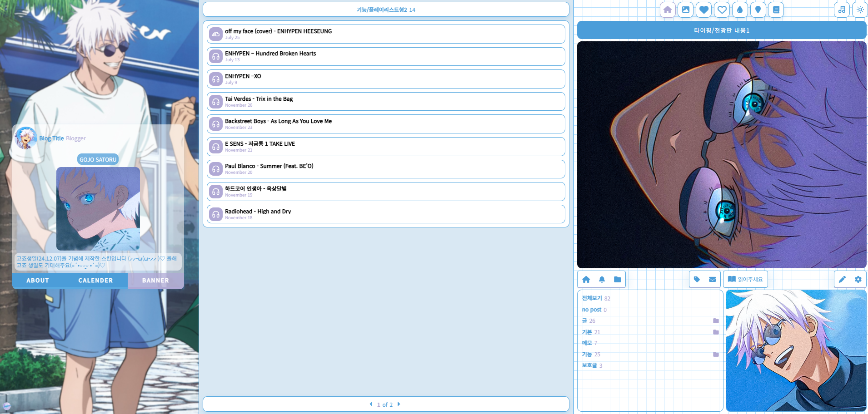This screenshot has width=868, height=414.
Task: Switch to the BANNER tab
Action: click(x=155, y=281)
